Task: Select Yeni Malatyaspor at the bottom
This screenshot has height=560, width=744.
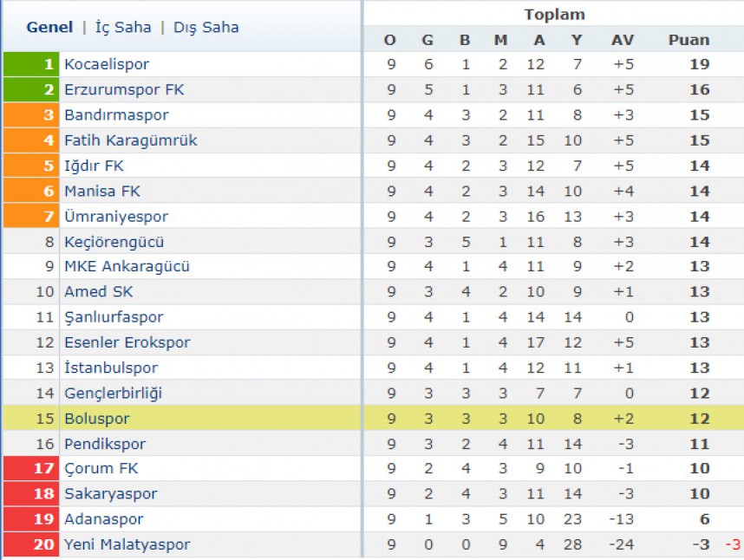Action: pos(127,544)
